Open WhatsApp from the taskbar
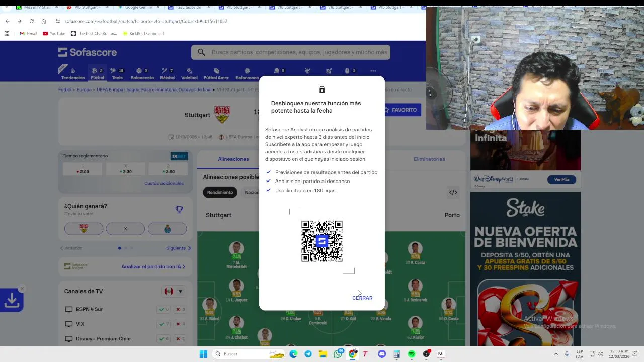This screenshot has width=644, height=362. pyautogui.click(x=338, y=354)
